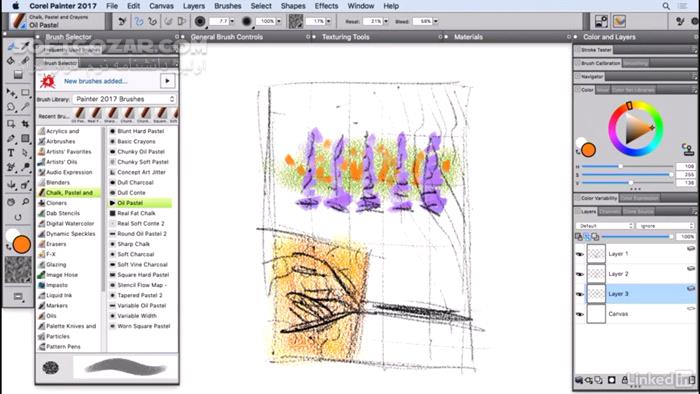Click the lock layer icon in Layers panel
This screenshot has width=700, height=394.
click(x=625, y=380)
